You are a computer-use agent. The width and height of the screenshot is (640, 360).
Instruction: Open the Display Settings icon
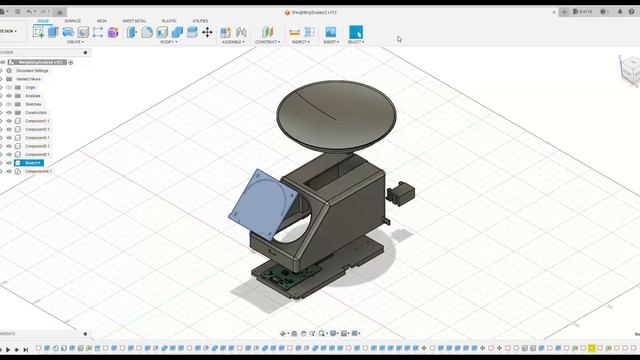click(x=333, y=333)
